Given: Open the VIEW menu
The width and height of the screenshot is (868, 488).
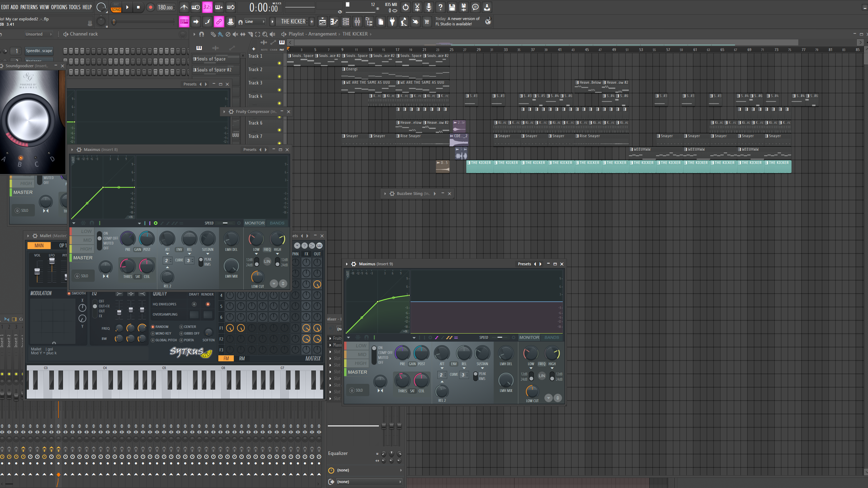Looking at the screenshot, I should 44,7.
